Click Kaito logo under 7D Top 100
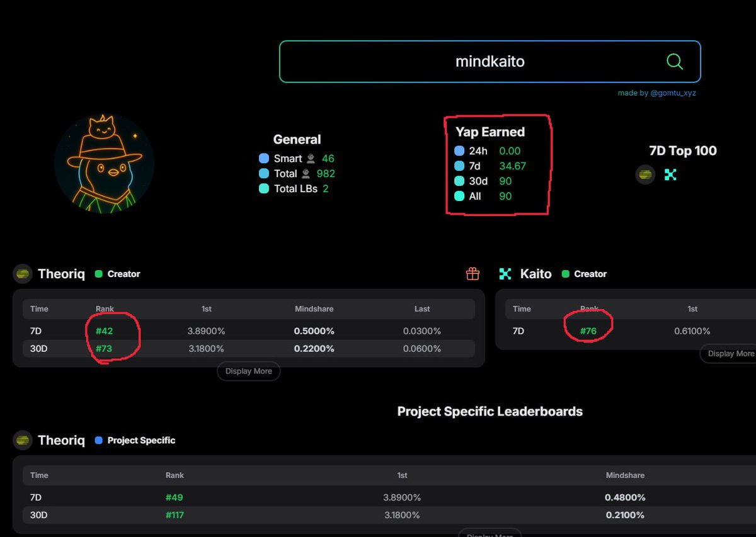756x537 pixels. click(670, 175)
